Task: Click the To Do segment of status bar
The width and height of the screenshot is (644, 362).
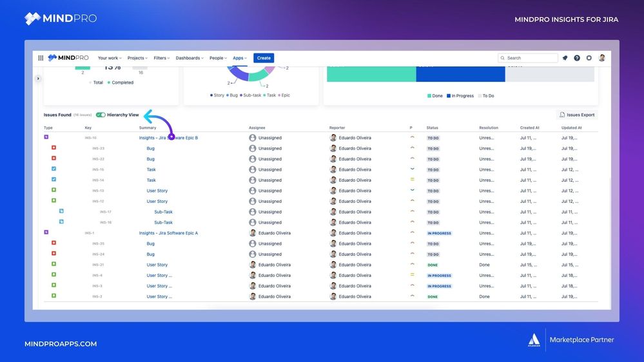Action: pyautogui.click(x=549, y=74)
